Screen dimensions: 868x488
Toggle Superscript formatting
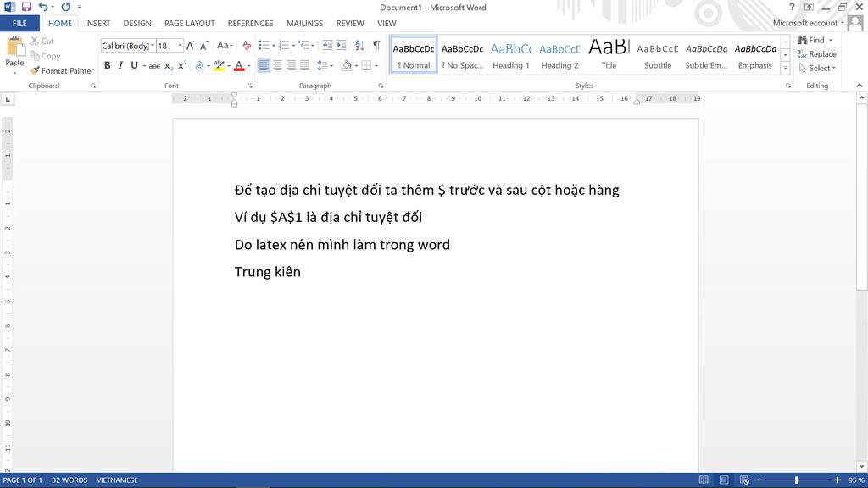pos(182,65)
